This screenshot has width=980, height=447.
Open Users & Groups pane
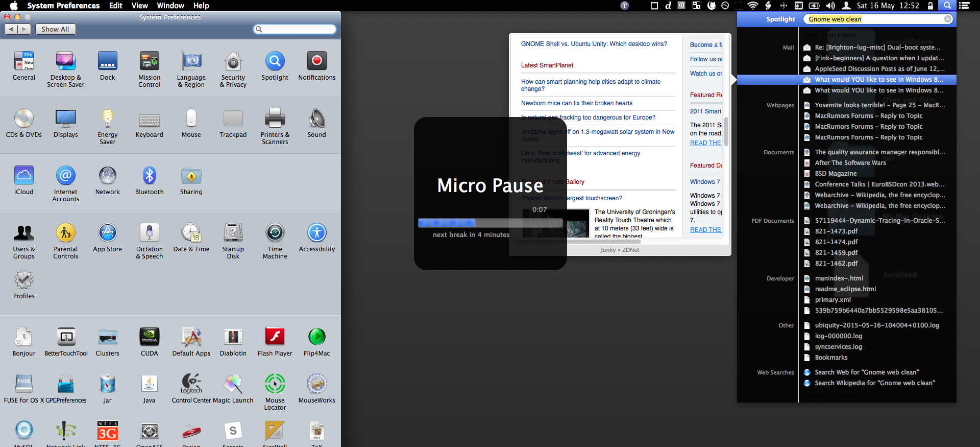pos(24,241)
